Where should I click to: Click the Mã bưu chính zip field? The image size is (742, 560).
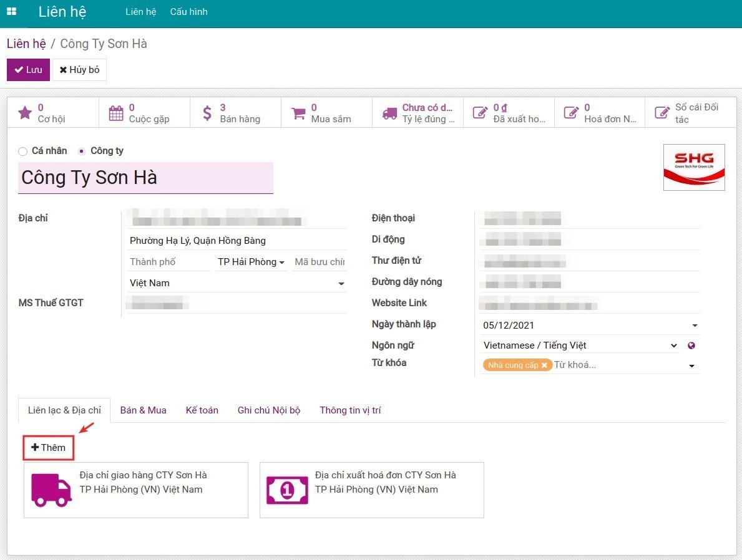[320, 262]
